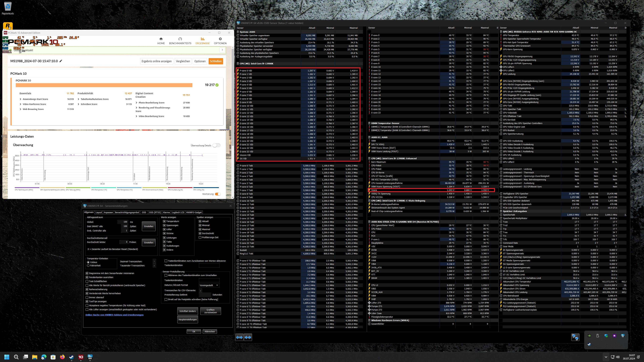Open Alarme tab
Viewport: 644px width, 362px height.
pos(167,212)
